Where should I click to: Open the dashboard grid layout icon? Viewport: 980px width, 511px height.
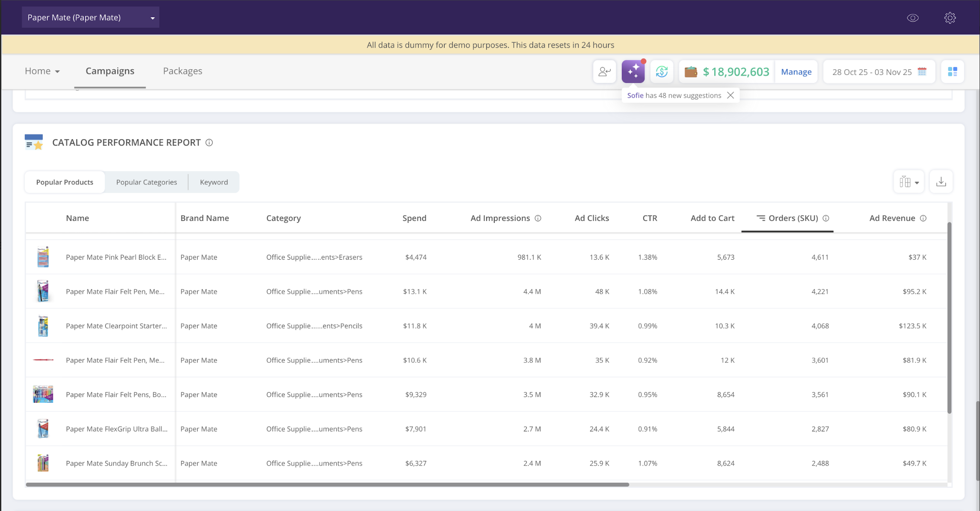point(952,71)
